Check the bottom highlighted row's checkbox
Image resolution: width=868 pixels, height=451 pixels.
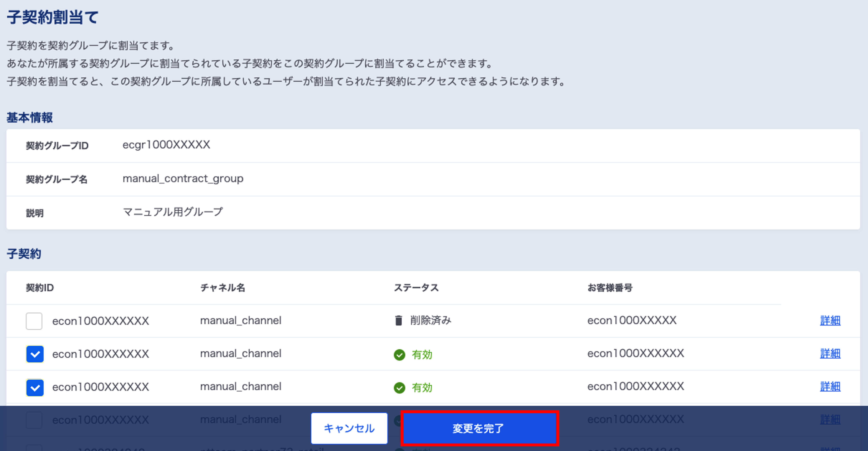[34, 419]
